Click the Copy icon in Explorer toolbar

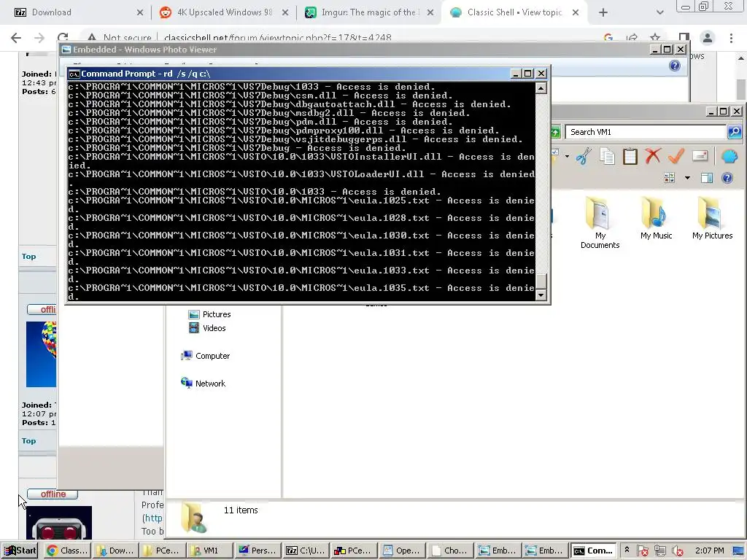tap(607, 156)
